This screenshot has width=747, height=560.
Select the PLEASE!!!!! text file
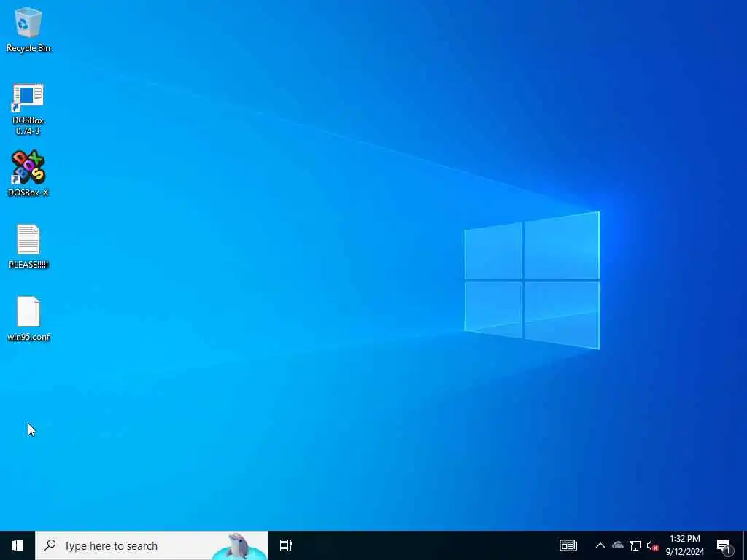point(28,246)
